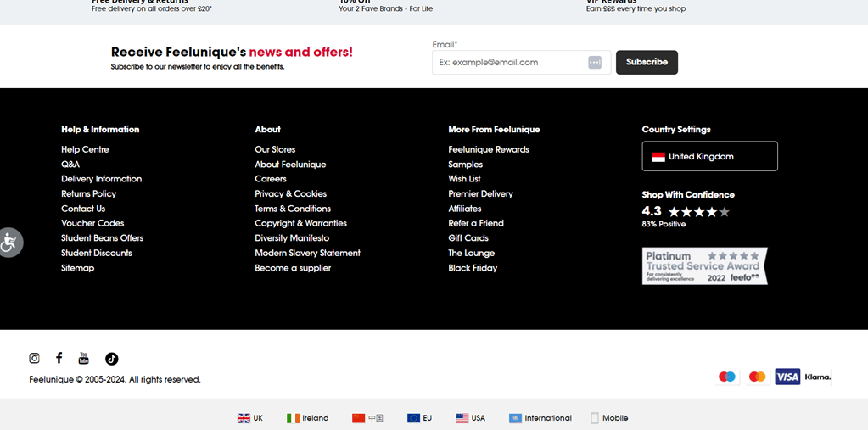Click the Visa payment logo
Image resolution: width=868 pixels, height=430 pixels.
[787, 377]
